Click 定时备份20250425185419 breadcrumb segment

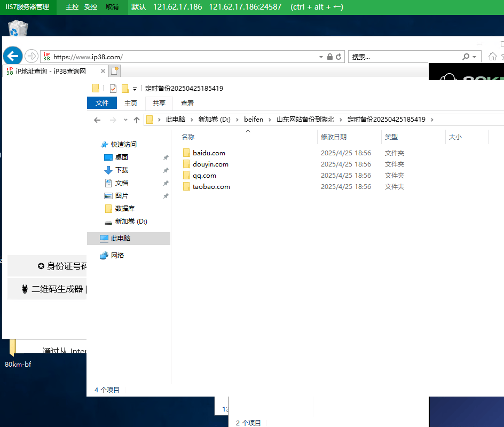pyautogui.click(x=386, y=120)
